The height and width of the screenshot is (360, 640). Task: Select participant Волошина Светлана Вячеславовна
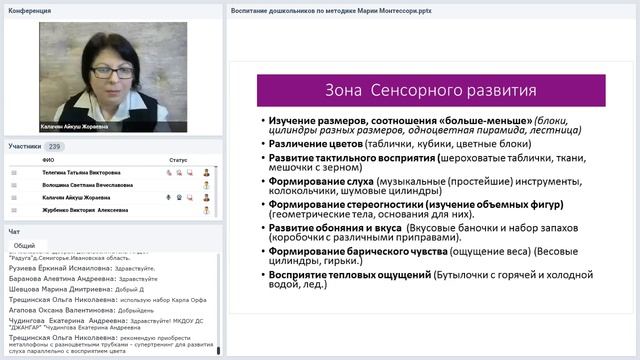pos(88,185)
